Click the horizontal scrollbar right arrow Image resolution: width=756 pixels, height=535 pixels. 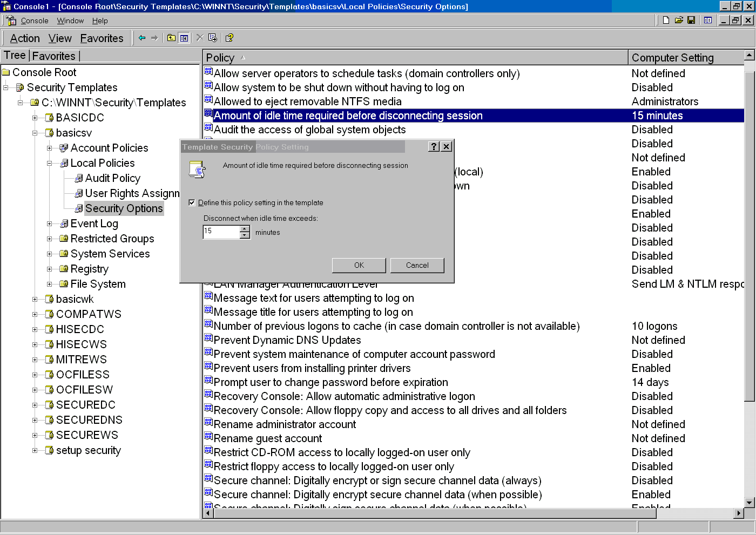739,513
